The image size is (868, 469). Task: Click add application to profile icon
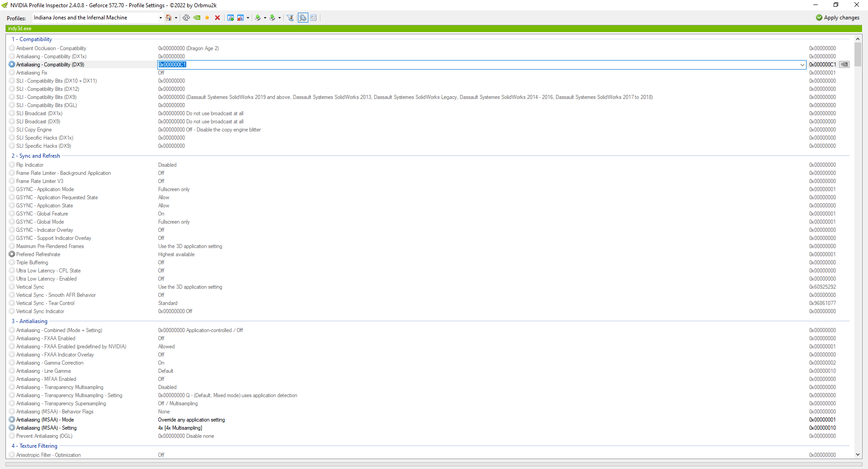coord(231,18)
